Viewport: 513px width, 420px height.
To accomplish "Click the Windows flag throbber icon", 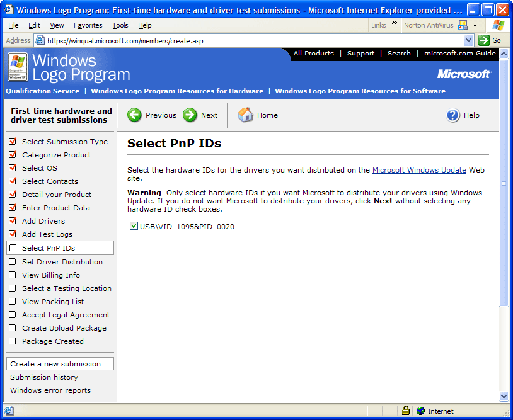I will (x=498, y=25).
